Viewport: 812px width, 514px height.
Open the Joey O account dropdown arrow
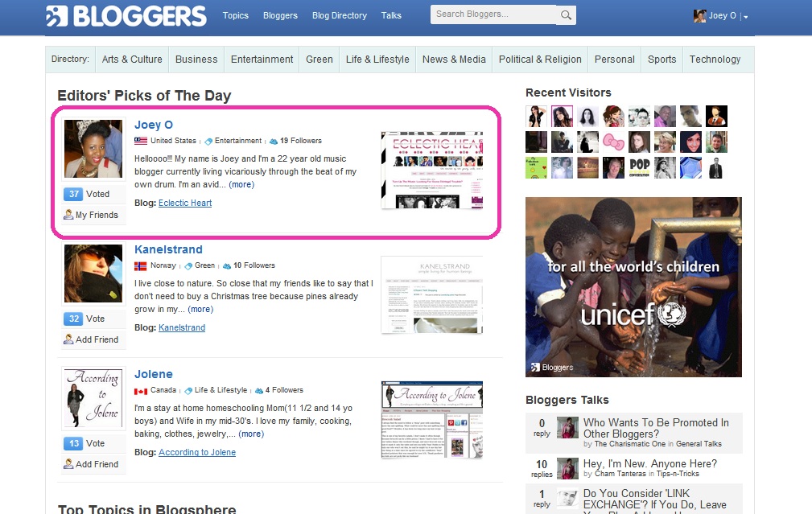(x=746, y=17)
